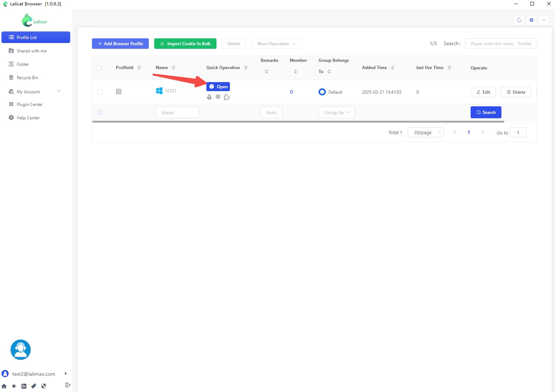Open settings via the gear icon
Image resolution: width=555 pixels, height=392 pixels.
point(531,20)
